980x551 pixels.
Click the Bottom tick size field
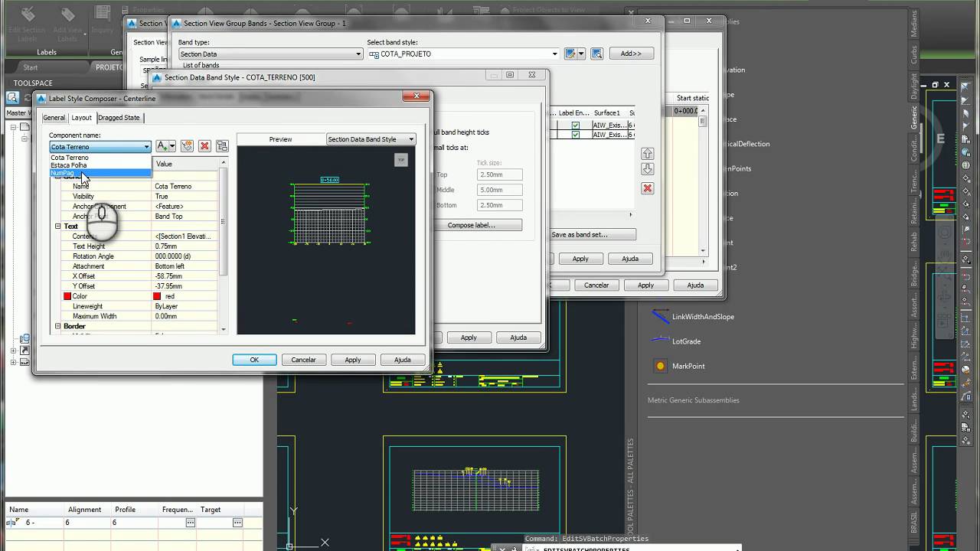point(499,205)
